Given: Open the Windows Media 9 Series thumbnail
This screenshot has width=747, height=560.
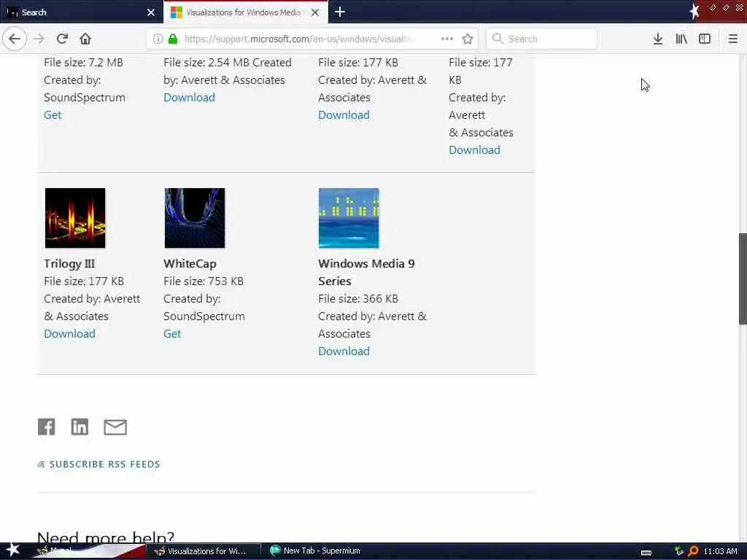Looking at the screenshot, I should click(349, 218).
